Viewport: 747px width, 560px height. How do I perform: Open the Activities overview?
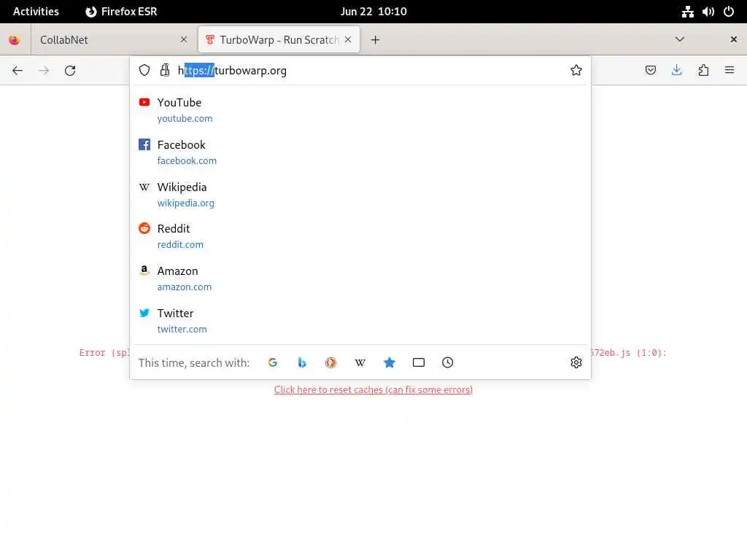click(x=36, y=12)
